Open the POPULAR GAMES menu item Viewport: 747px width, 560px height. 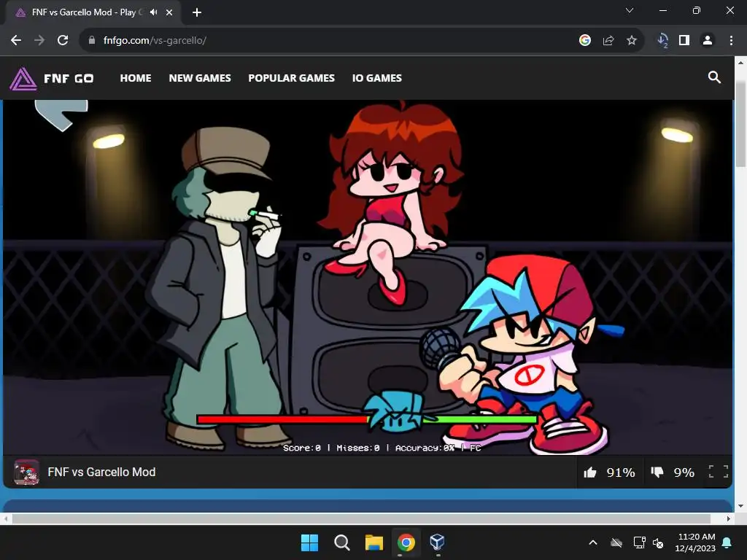(291, 78)
